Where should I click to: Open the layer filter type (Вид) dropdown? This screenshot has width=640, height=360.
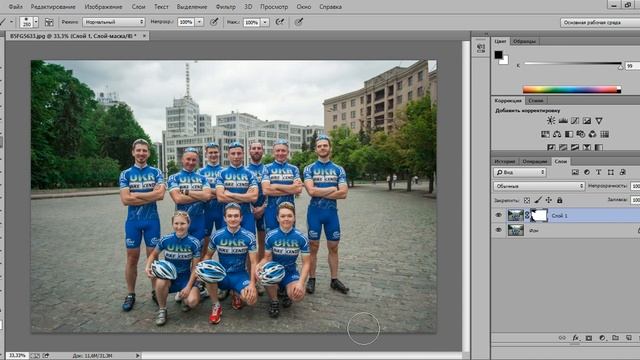(x=520, y=172)
